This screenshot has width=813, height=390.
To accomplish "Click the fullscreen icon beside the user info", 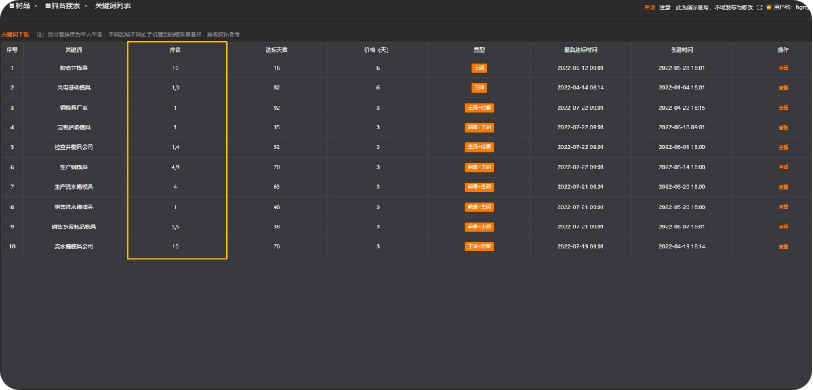I will [x=760, y=7].
